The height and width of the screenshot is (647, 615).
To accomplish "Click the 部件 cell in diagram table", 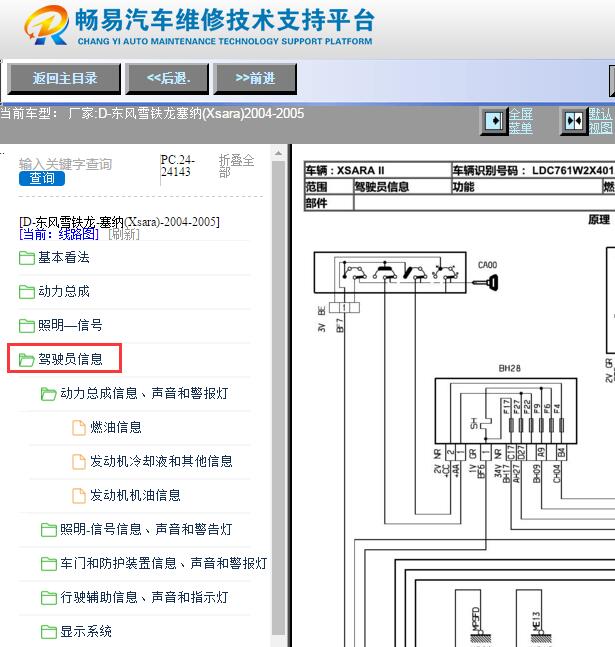I will pyautogui.click(x=329, y=203).
